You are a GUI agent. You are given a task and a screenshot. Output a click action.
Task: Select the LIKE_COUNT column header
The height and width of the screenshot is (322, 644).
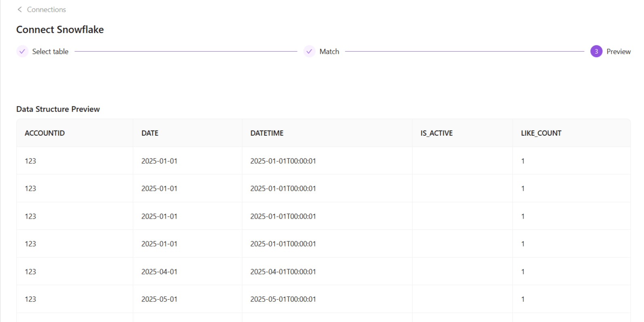[x=541, y=133]
